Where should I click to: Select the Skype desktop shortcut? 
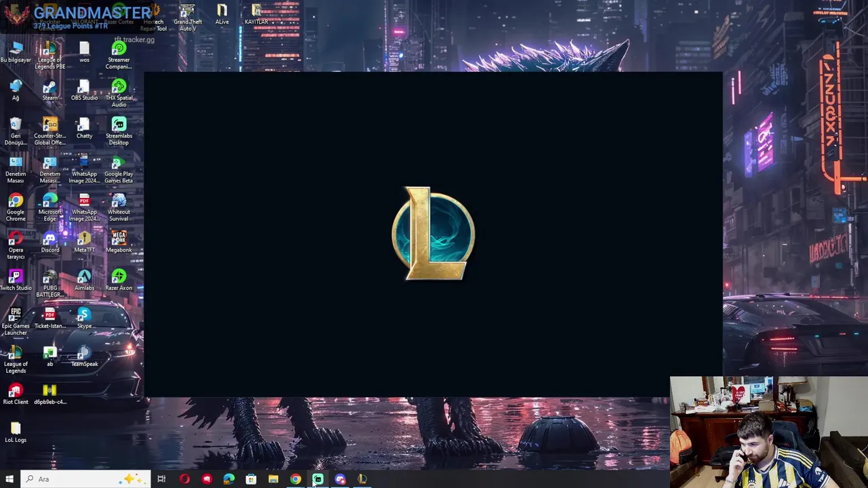[x=84, y=319]
